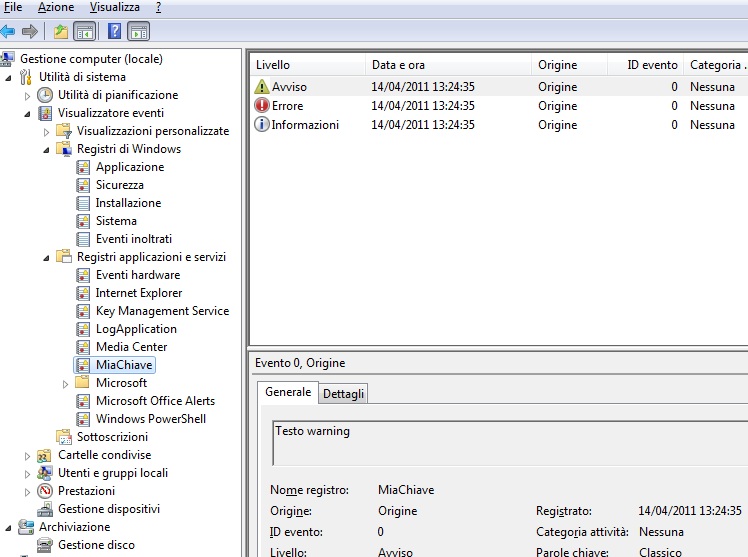Open the File menu
Image resolution: width=748 pixels, height=557 pixels.
click(13, 7)
